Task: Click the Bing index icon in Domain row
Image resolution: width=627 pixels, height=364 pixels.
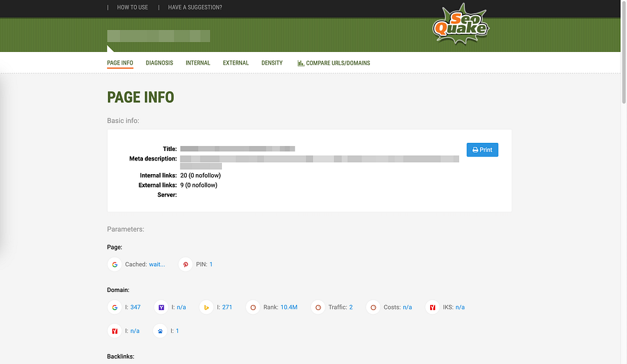Action: [206, 307]
